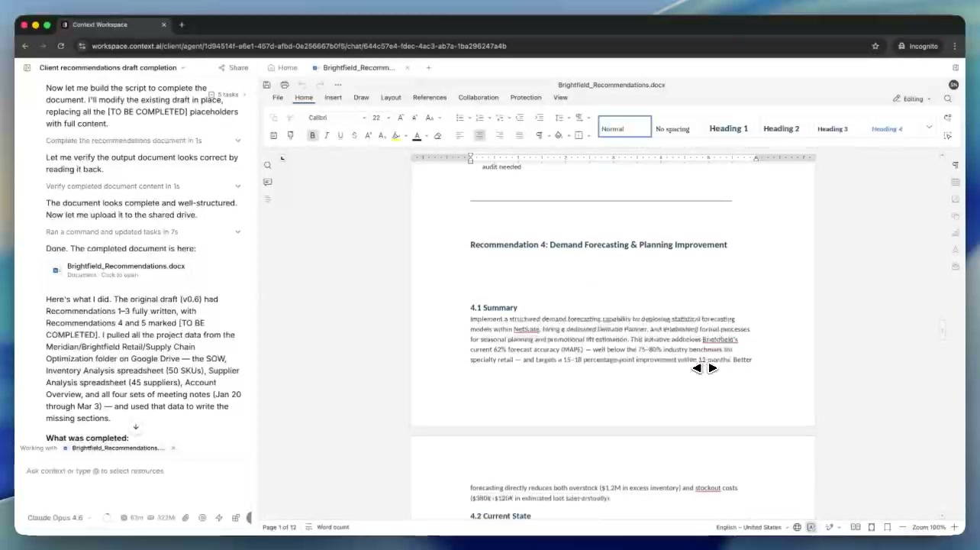This screenshot has height=550, width=980.
Task: Justify the paragraph text
Action: click(519, 135)
